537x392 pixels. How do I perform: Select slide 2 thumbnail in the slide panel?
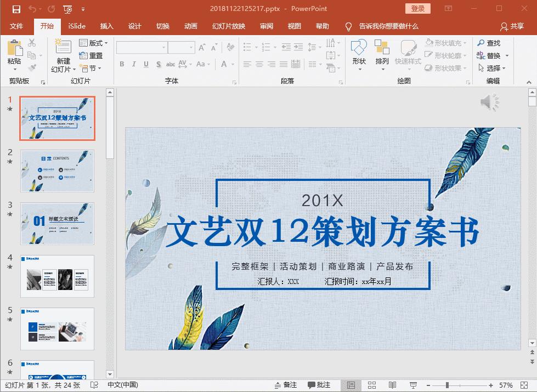coord(57,171)
